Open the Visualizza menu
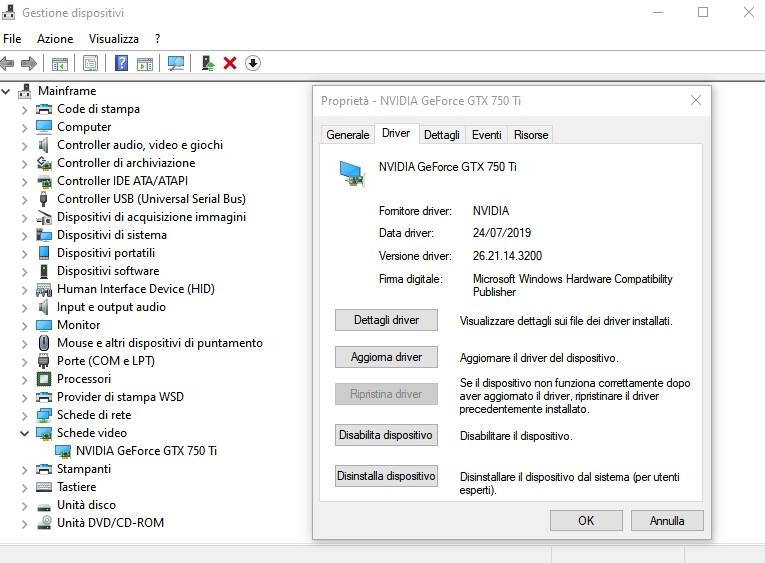The image size is (765, 563). pyautogui.click(x=114, y=39)
